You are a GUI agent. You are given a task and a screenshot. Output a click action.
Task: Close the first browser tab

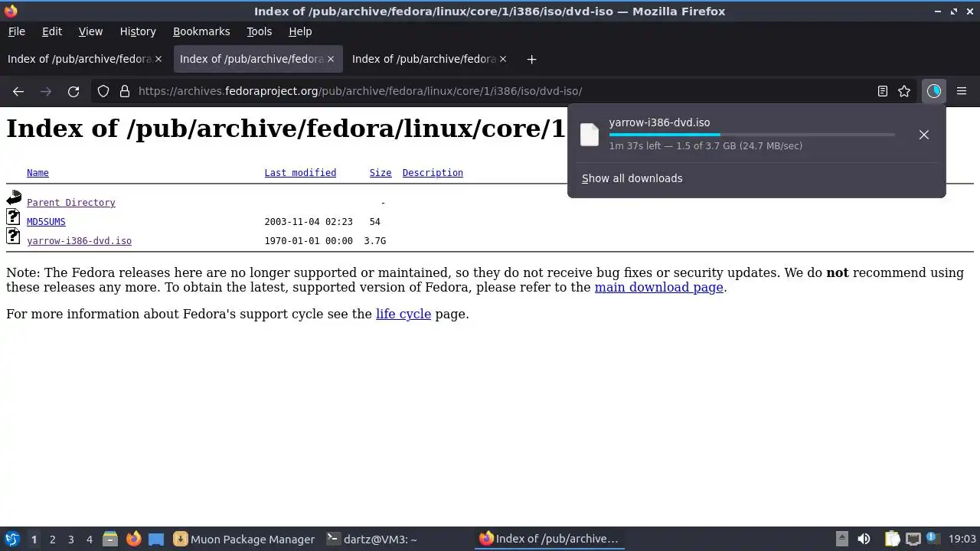158,59
